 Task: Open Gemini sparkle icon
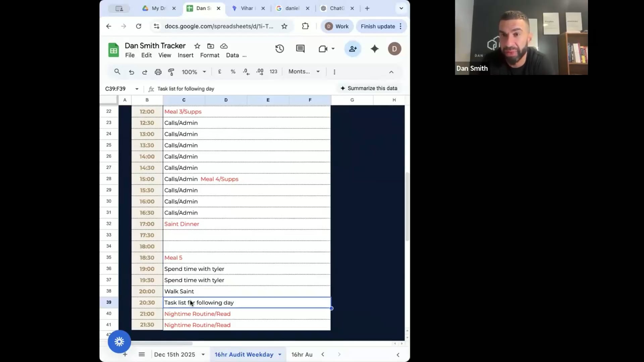pos(374,49)
